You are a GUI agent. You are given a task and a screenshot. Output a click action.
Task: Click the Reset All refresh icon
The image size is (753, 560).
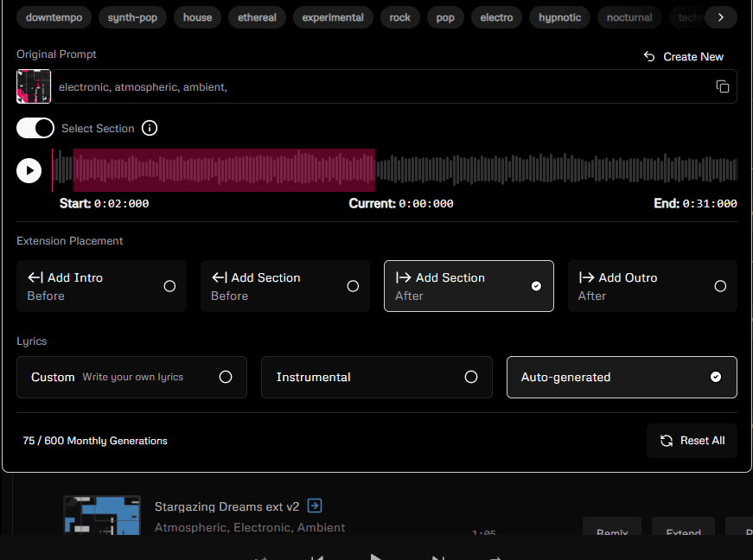pyautogui.click(x=667, y=441)
